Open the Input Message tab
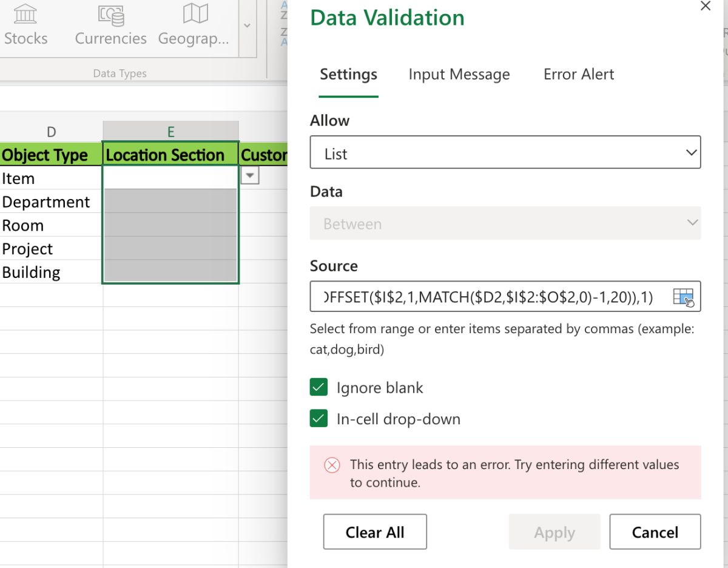 click(459, 75)
